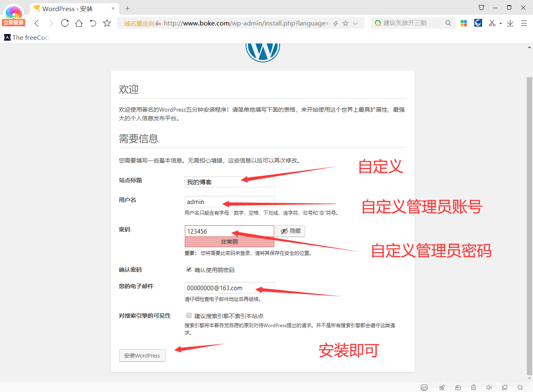Click the 域名重定向 label in address bar
533x392 pixels.
pos(139,24)
